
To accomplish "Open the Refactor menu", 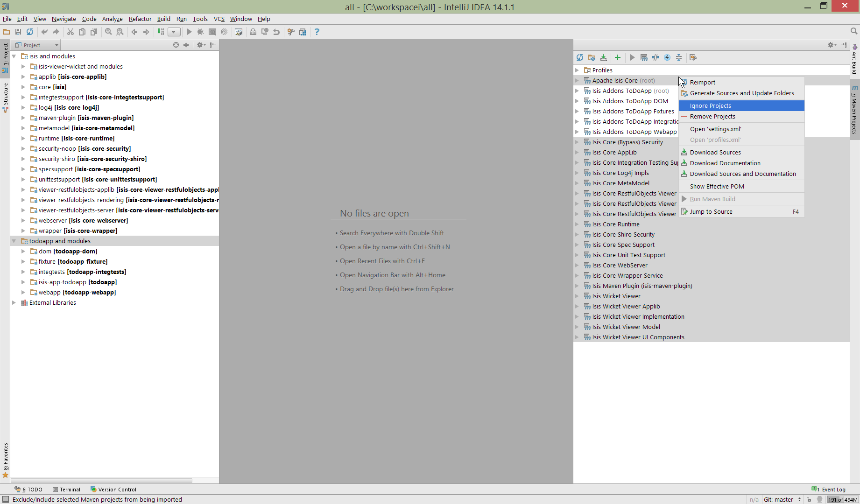I will (x=140, y=19).
